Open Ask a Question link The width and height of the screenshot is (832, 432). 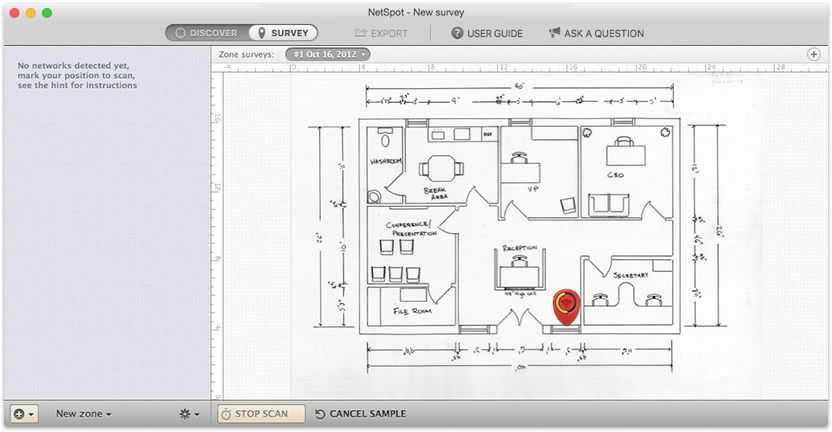(x=603, y=33)
